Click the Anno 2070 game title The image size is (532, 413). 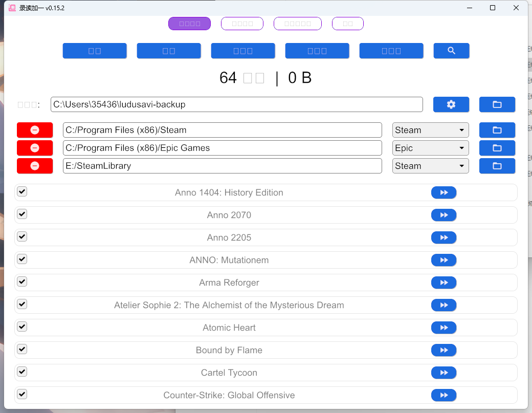click(229, 215)
